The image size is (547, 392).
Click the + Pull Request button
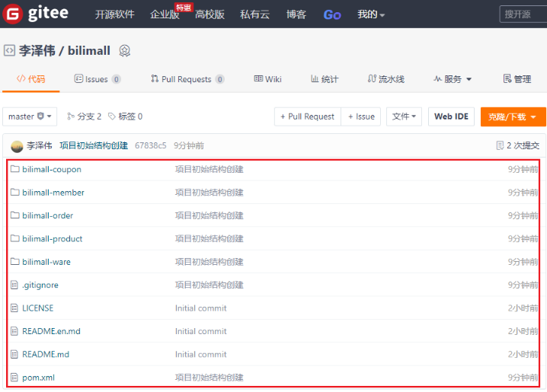click(x=308, y=116)
